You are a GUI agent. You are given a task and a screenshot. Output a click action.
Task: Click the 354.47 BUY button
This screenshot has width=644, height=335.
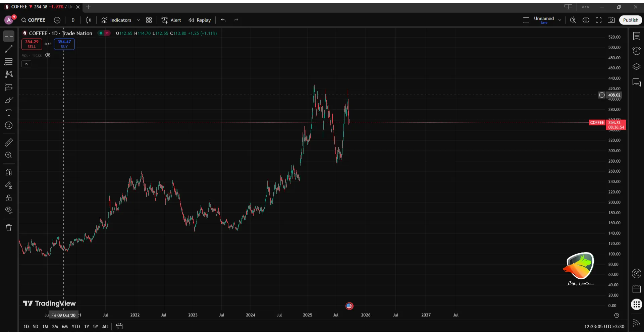[x=64, y=44]
